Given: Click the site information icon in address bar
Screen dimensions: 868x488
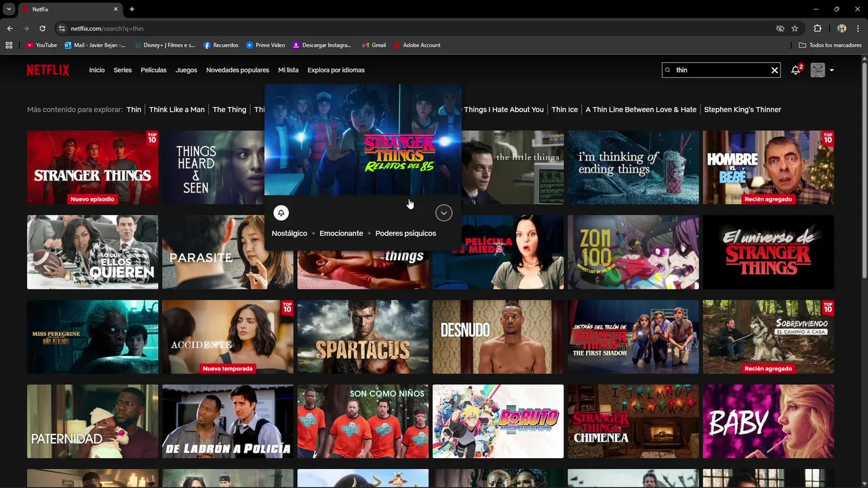Looking at the screenshot, I should [x=62, y=28].
